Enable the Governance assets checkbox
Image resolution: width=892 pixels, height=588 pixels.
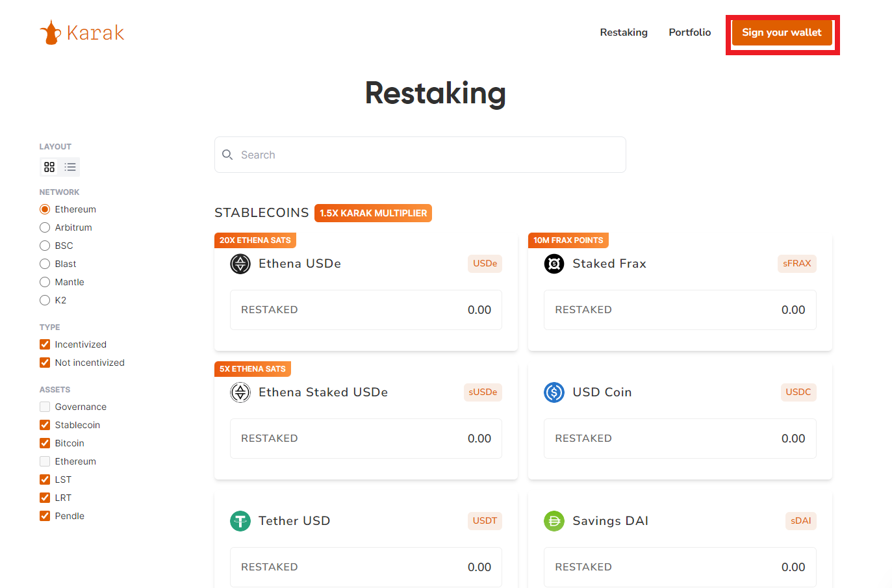coord(45,407)
